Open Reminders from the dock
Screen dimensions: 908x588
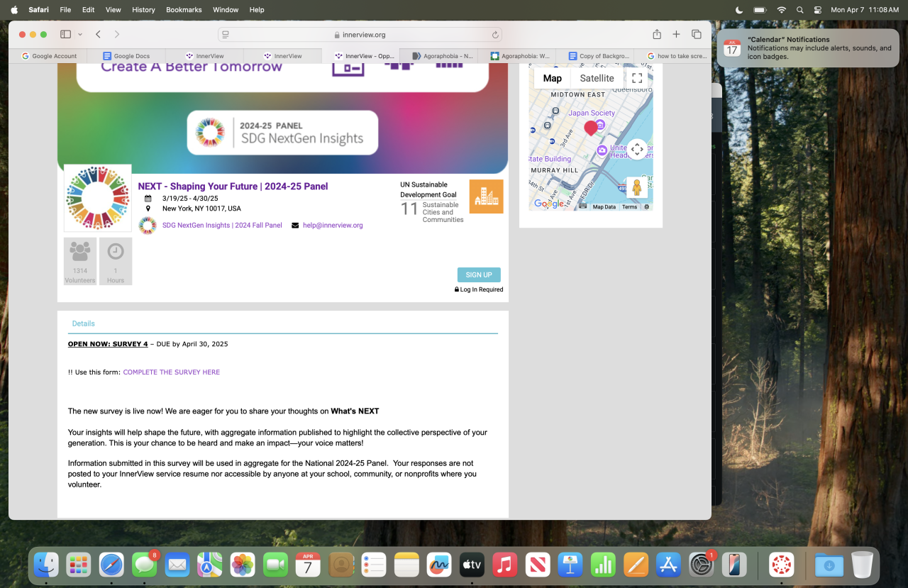pyautogui.click(x=374, y=565)
